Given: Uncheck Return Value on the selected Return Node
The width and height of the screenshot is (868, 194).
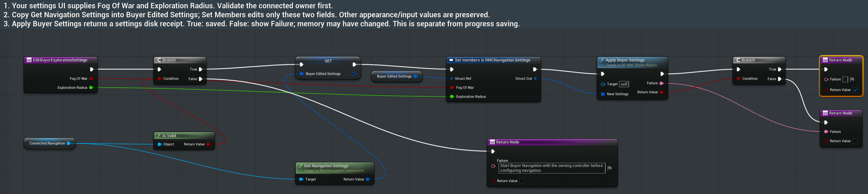Looking at the screenshot, I should point(855,90).
